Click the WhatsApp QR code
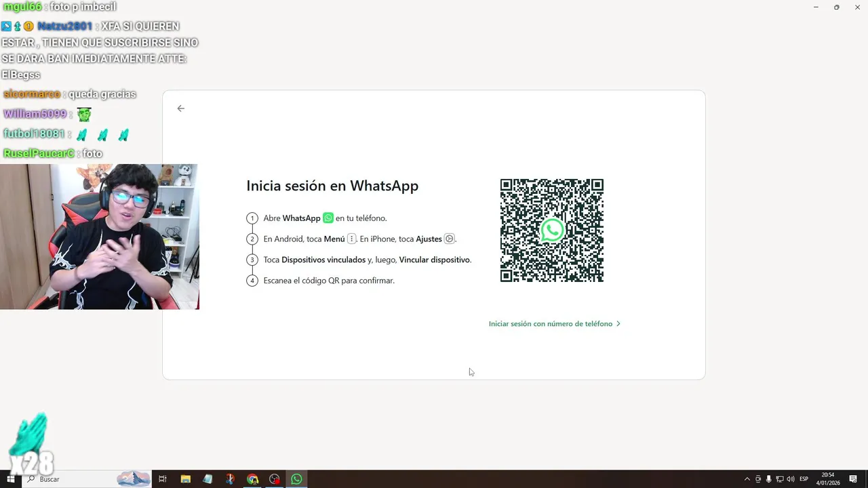 coord(552,230)
